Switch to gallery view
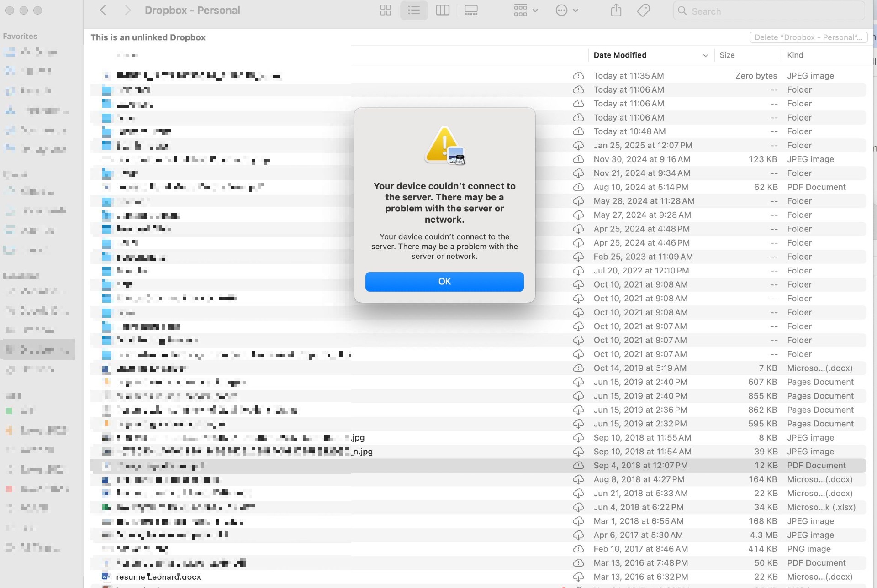The width and height of the screenshot is (877, 588). (470, 10)
